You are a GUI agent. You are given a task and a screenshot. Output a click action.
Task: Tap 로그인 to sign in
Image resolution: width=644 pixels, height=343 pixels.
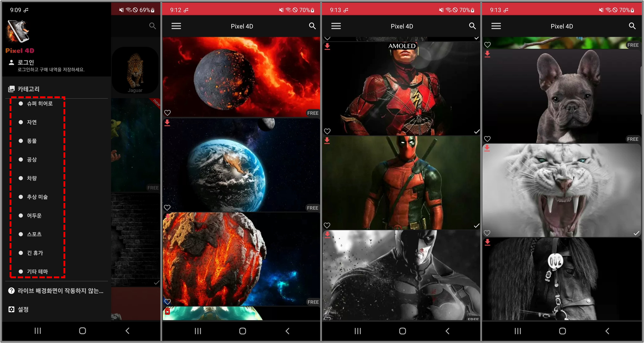[x=26, y=62]
